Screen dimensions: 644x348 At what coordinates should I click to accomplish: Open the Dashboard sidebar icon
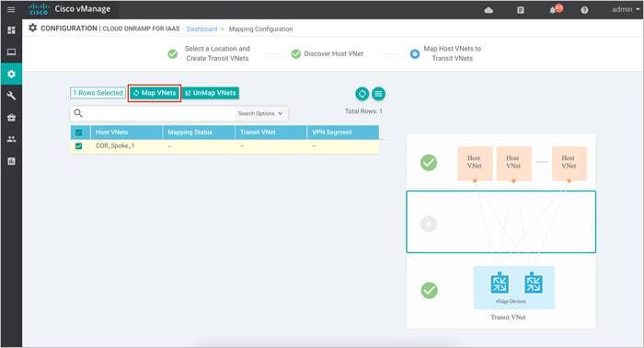(11, 30)
